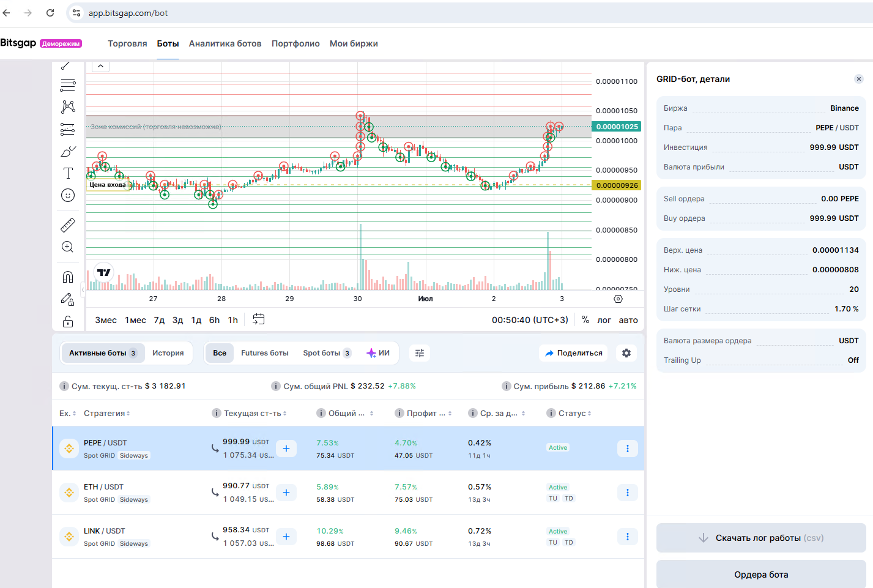Select the trend line drawing tool

(67, 65)
